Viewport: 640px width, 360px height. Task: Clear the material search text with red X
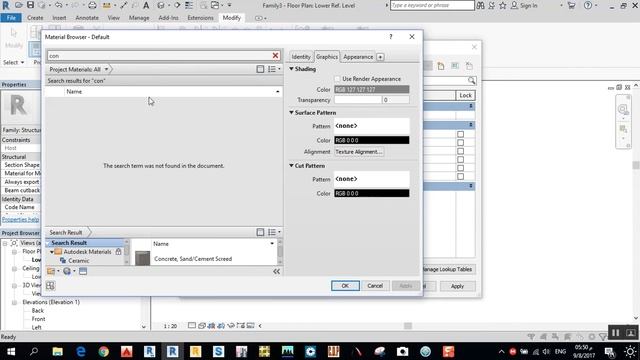point(276,56)
